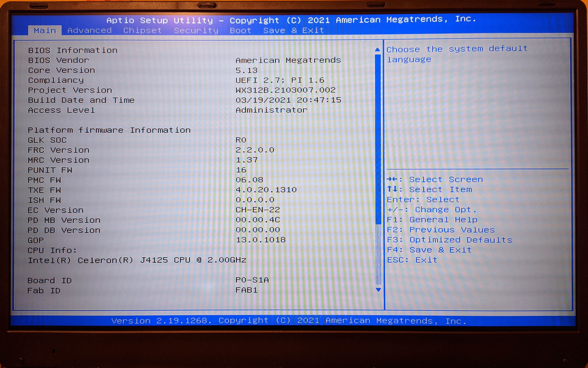This screenshot has height=368, width=588.
Task: Select GLK SOC value 'R0'
Action: [241, 140]
